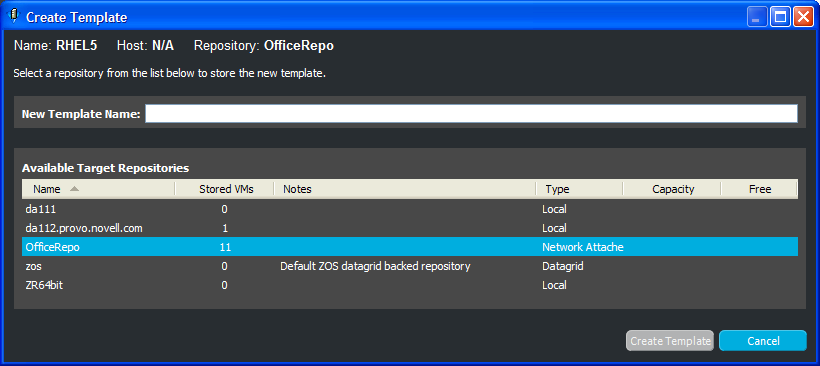Screen dimensions: 820x366
Task: Click the New Template Name input field
Action: [x=471, y=113]
